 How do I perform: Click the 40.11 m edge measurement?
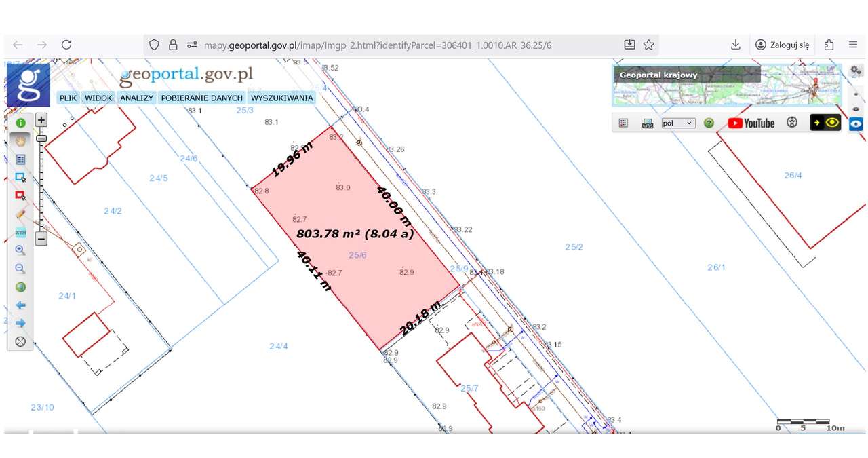tap(313, 271)
